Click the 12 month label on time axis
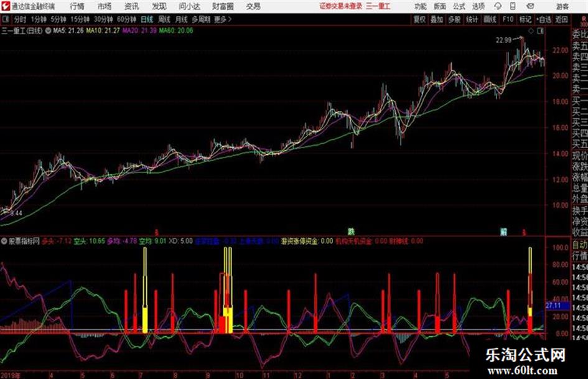This screenshot has height=379, width=588. pos(298,375)
